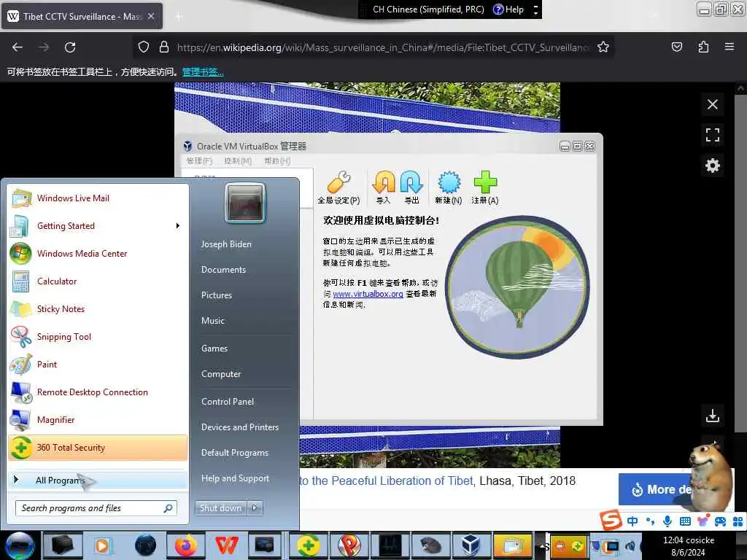Open 帮助(H) menu in VirtualBox

tap(276, 161)
